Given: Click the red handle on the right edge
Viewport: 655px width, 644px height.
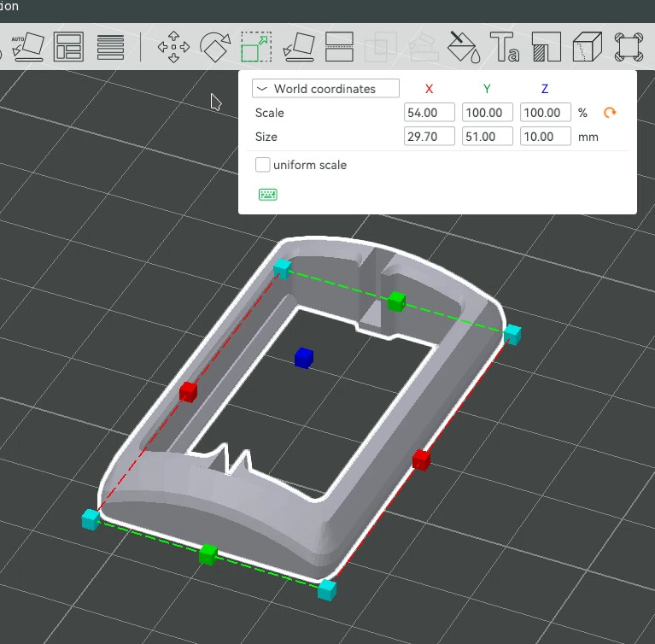Looking at the screenshot, I should tap(421, 460).
